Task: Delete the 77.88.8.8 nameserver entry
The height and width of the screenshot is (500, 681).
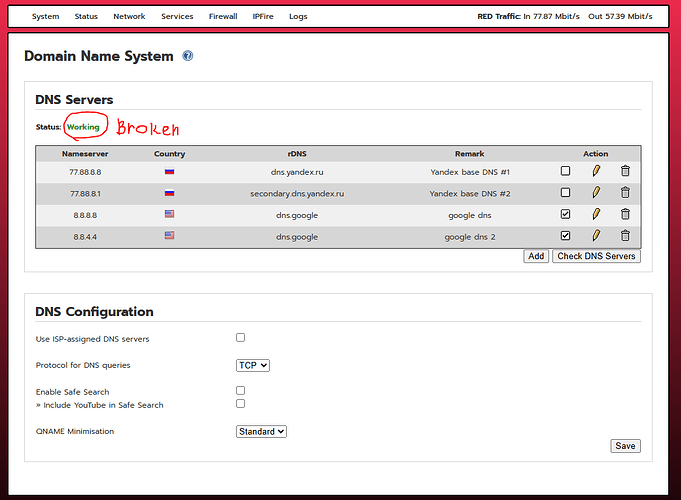Action: [625, 171]
